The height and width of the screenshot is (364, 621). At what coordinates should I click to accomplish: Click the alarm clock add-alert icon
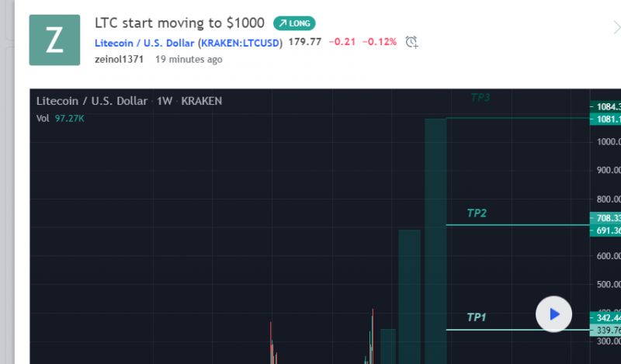pos(412,42)
